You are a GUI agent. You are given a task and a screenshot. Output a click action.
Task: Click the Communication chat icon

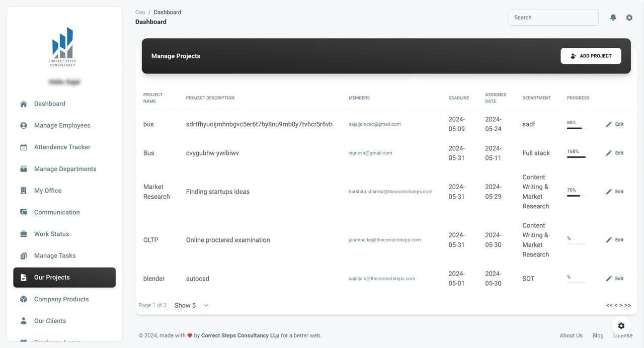24,212
